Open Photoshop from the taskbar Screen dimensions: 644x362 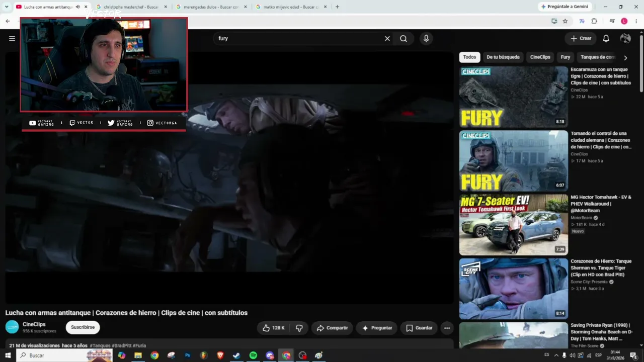[187, 355]
